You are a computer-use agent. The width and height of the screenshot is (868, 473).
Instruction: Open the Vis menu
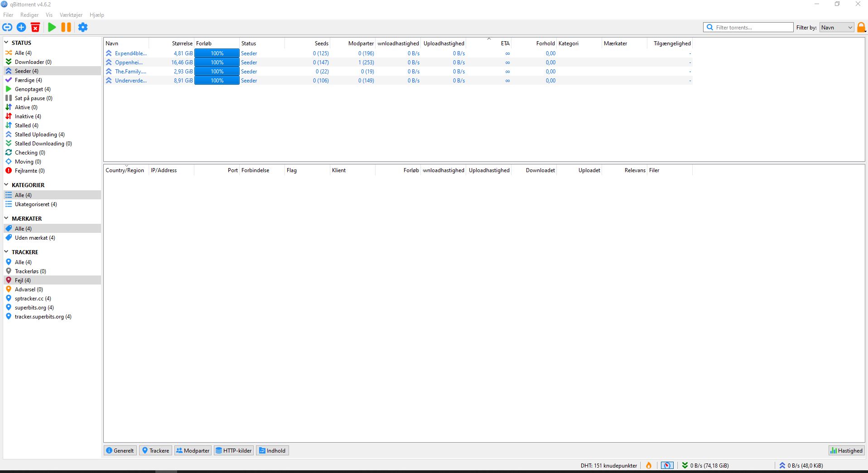pyautogui.click(x=49, y=15)
